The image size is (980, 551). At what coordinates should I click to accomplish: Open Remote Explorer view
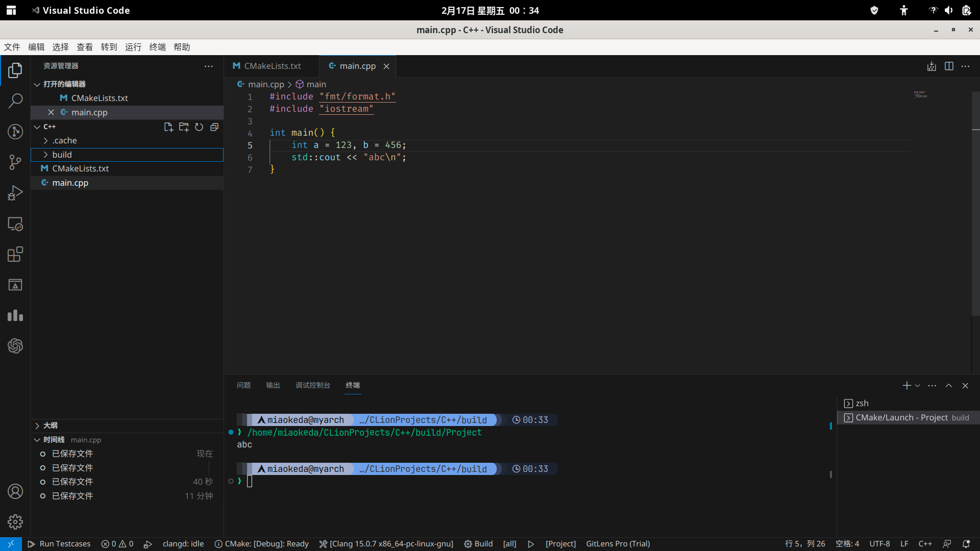tap(15, 223)
